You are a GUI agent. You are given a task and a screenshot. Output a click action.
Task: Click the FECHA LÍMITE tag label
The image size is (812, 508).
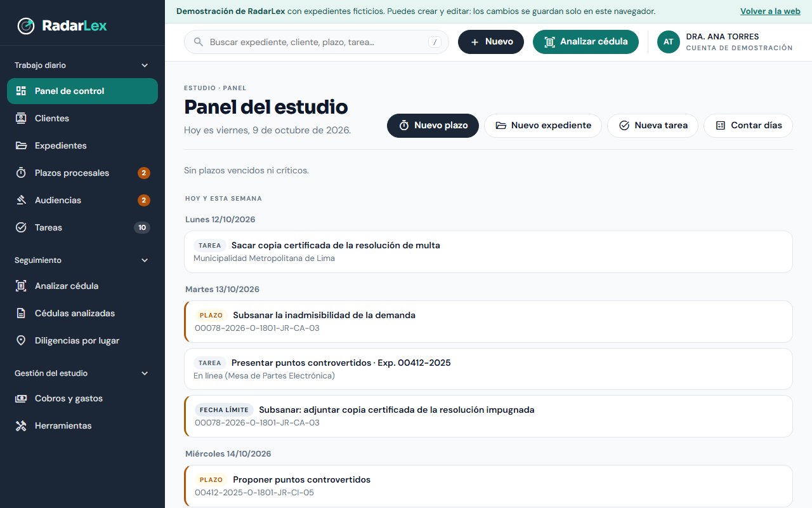pos(224,410)
